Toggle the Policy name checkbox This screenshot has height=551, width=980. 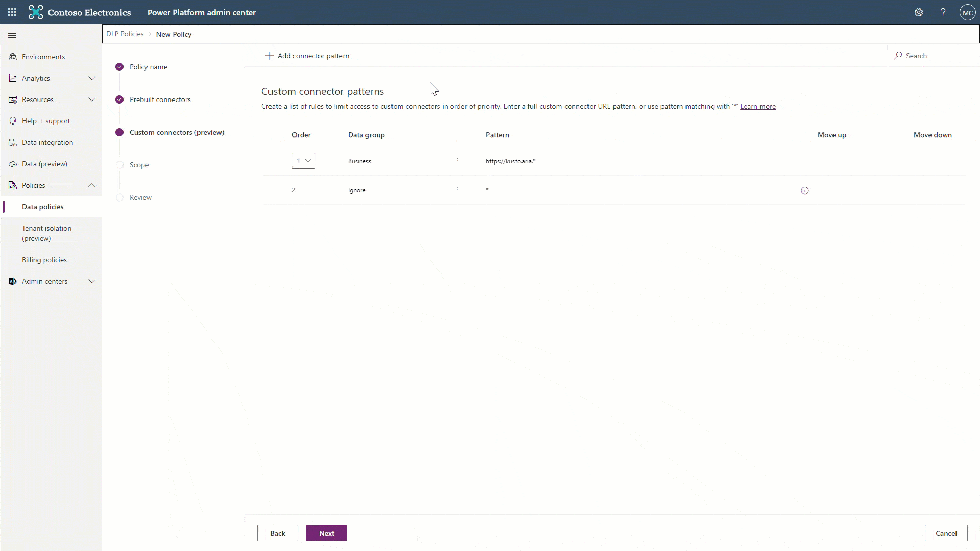click(x=120, y=67)
